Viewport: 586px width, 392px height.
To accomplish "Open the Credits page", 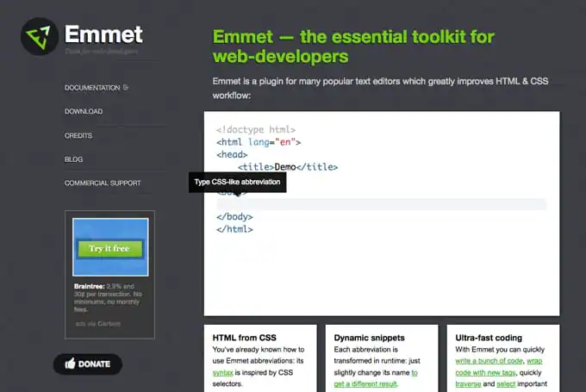I will (78, 135).
